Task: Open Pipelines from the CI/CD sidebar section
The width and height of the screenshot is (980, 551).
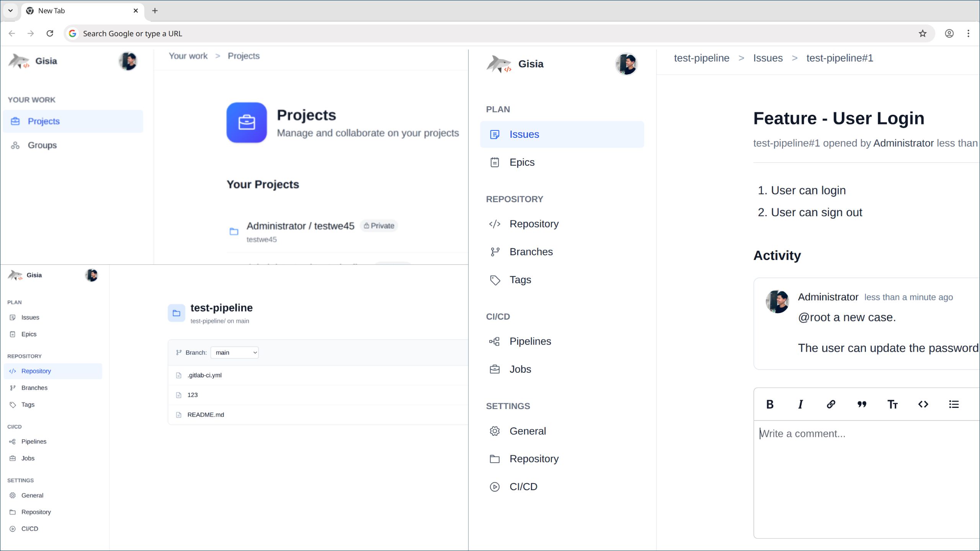Action: 530,341
